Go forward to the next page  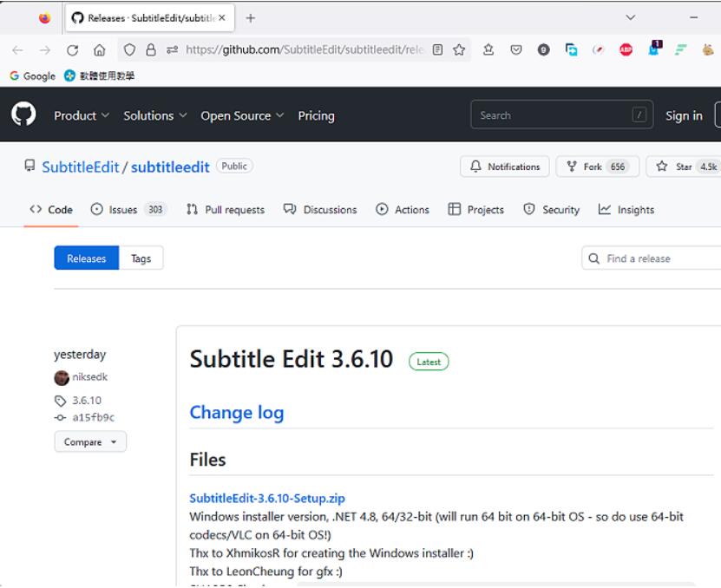(x=45, y=49)
